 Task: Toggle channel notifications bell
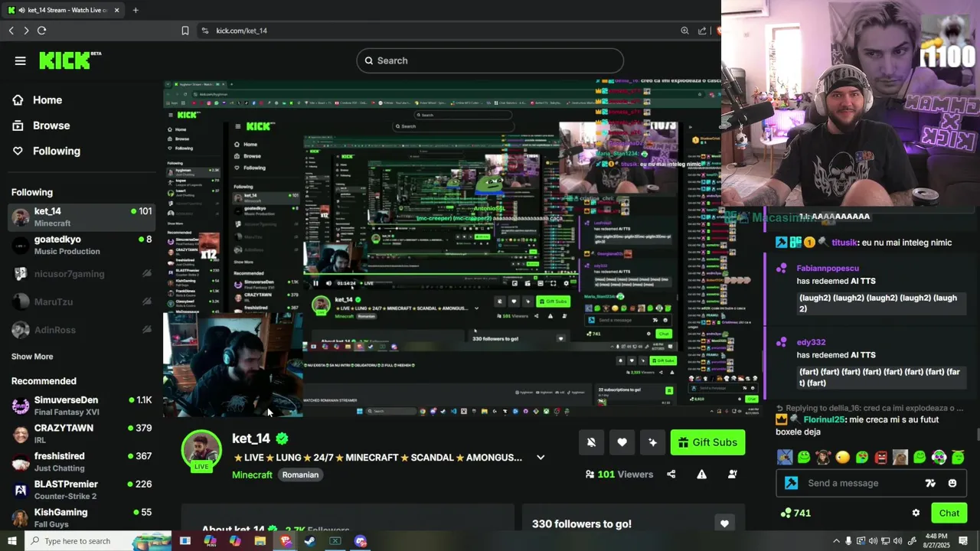[591, 442]
